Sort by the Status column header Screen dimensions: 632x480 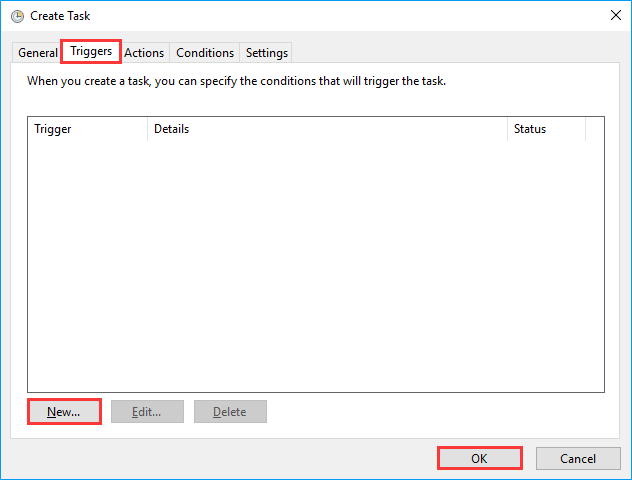(x=546, y=129)
